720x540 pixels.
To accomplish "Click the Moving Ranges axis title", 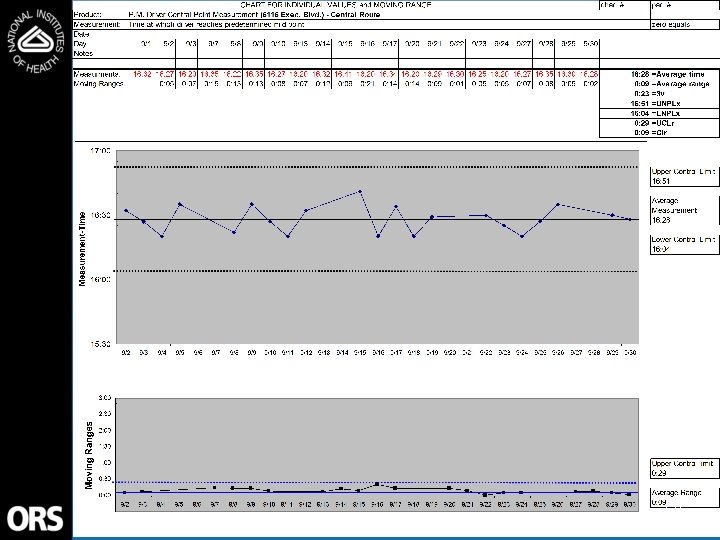I will pos(89,455).
